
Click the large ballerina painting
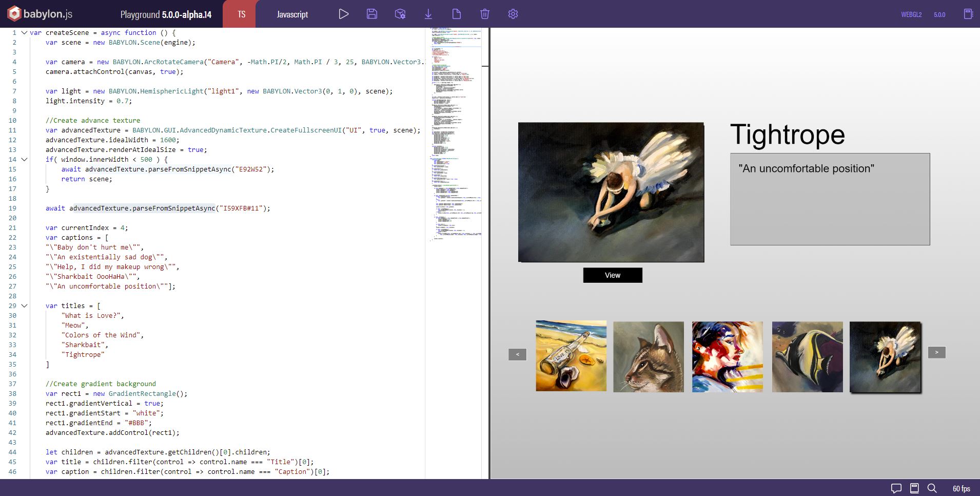tap(611, 192)
